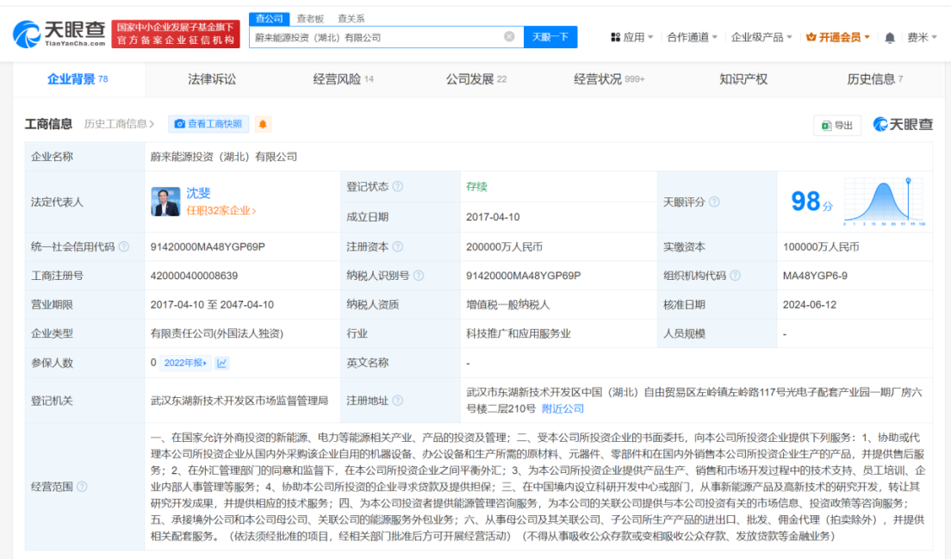Viewport: 951px width, 560px height.
Task: Click the 天眼查 watermark logo beside 导出
Action: [903, 125]
